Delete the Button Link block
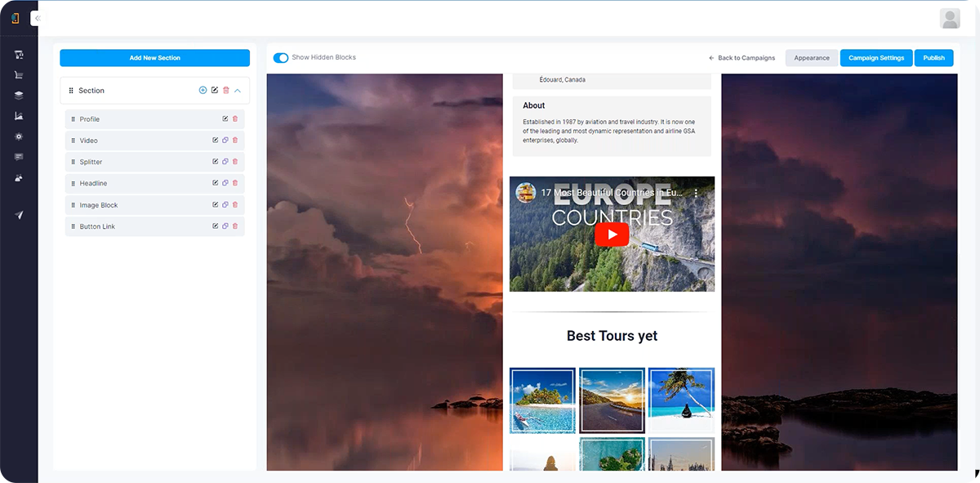This screenshot has height=483, width=980. pyautogui.click(x=235, y=226)
